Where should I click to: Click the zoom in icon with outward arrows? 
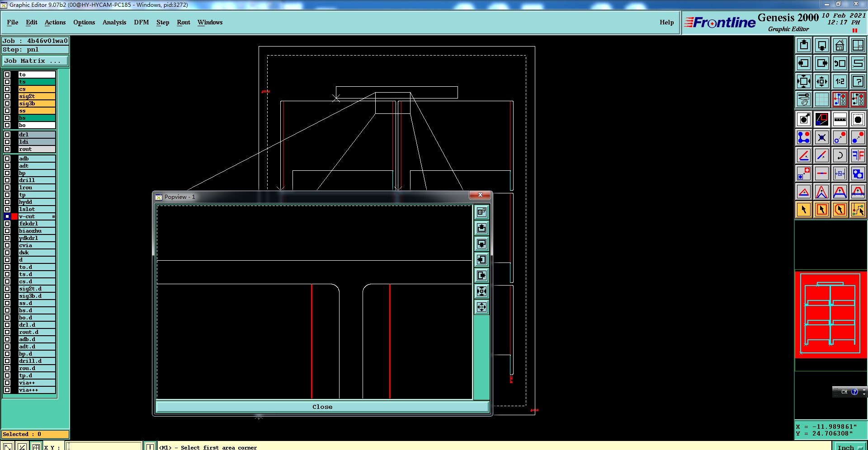point(804,81)
